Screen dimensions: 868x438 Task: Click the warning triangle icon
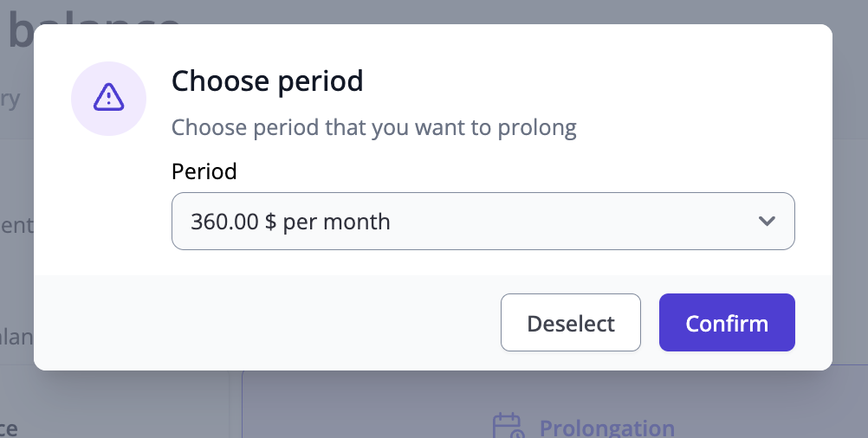(108, 98)
